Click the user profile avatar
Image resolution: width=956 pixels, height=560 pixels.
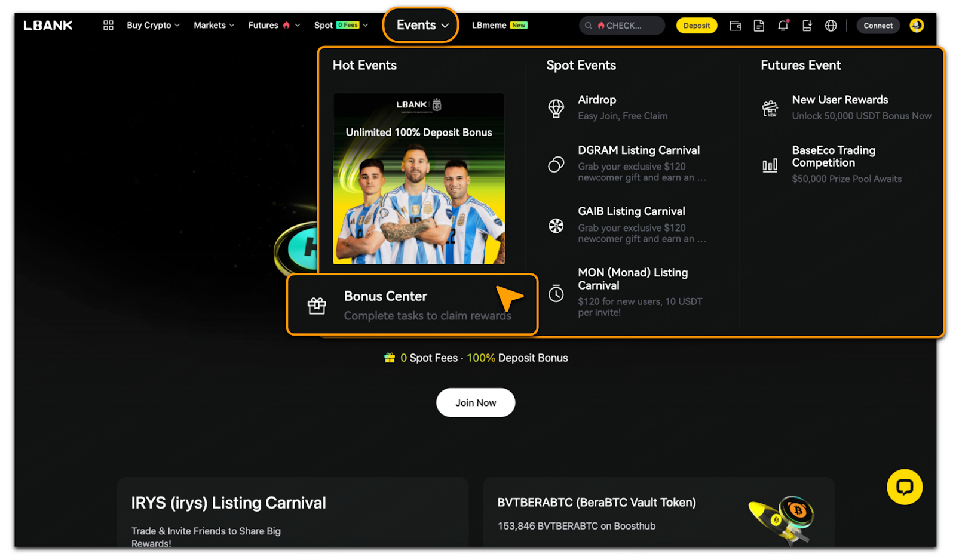[x=917, y=26]
